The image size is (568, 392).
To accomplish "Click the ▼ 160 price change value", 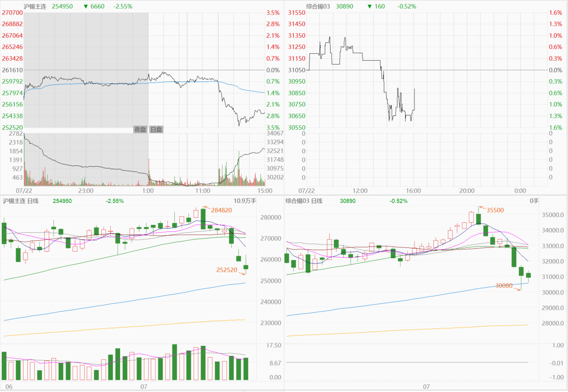I will tap(376, 7).
